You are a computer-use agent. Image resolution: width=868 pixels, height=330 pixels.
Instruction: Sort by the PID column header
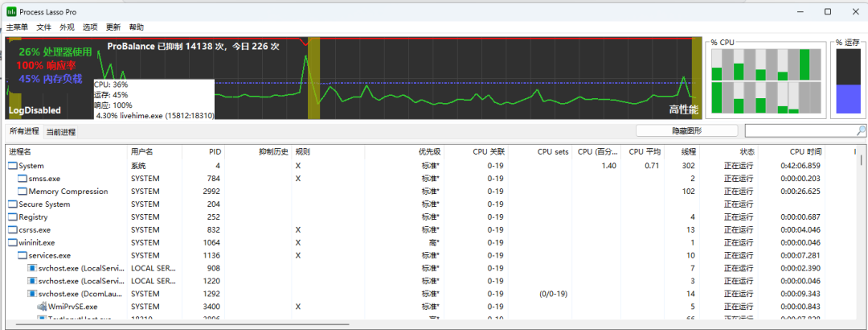(x=203, y=151)
